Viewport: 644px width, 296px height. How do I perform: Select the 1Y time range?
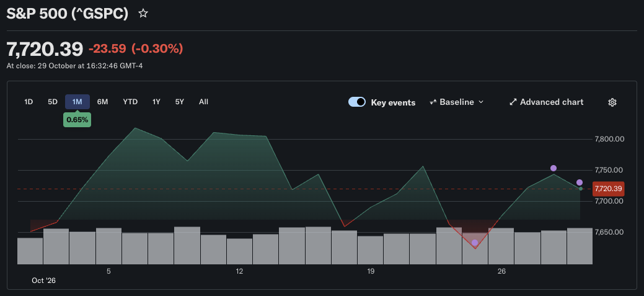tap(156, 102)
